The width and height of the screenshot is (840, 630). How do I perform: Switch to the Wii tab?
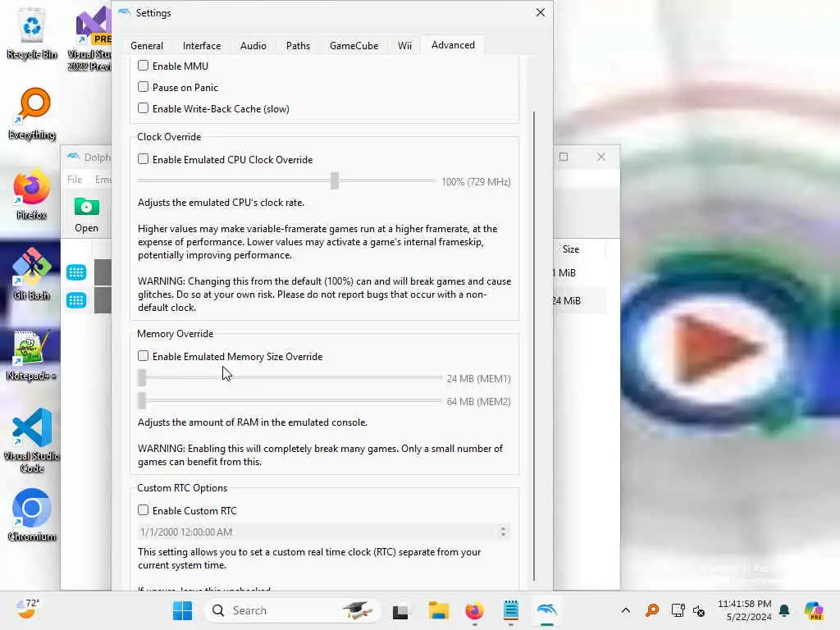click(x=404, y=46)
